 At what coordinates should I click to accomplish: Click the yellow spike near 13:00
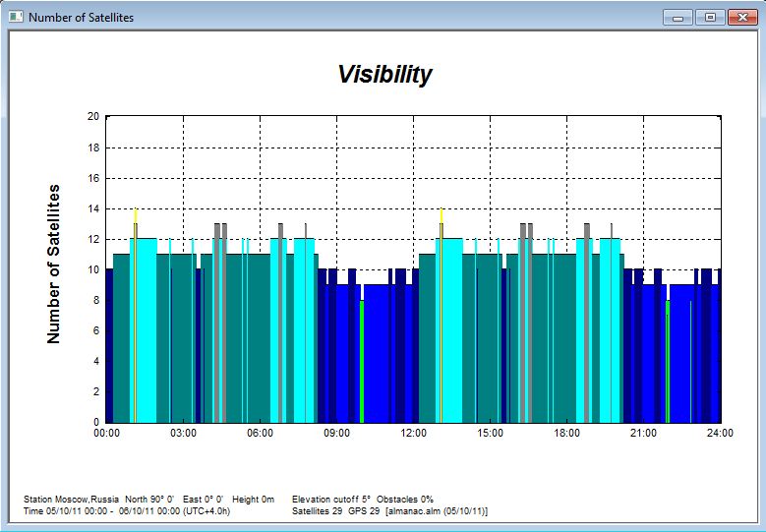click(442, 216)
